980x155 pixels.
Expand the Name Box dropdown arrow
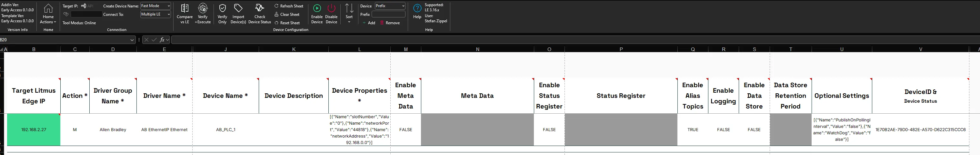point(132,40)
